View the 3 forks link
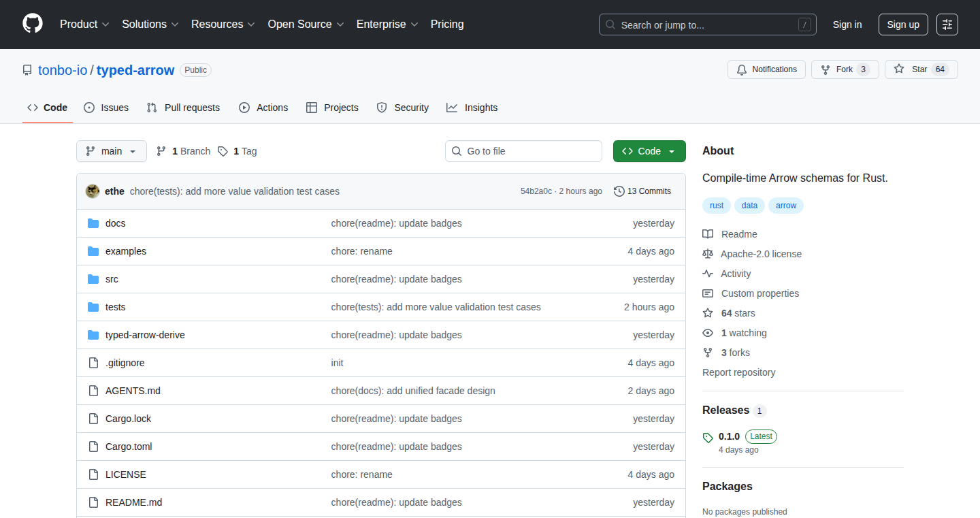 736,353
